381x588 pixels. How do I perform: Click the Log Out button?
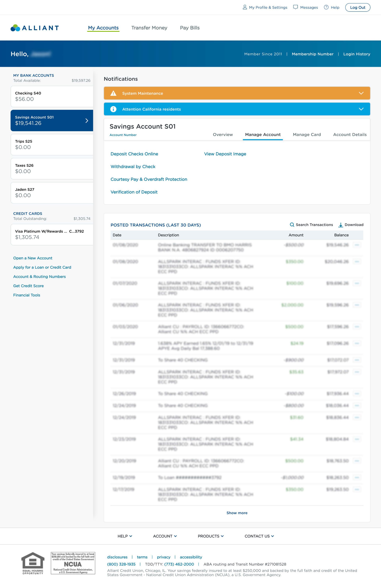point(358,7)
